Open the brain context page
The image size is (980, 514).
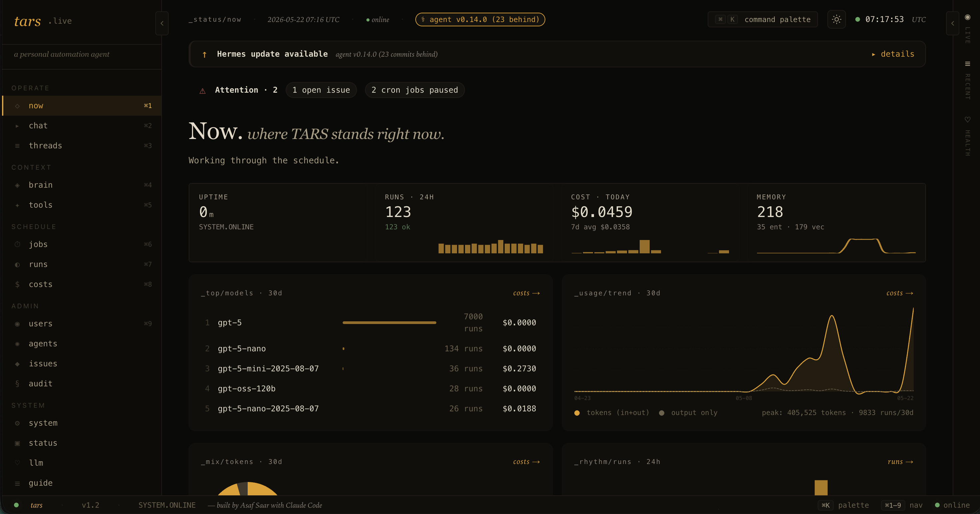click(82, 185)
